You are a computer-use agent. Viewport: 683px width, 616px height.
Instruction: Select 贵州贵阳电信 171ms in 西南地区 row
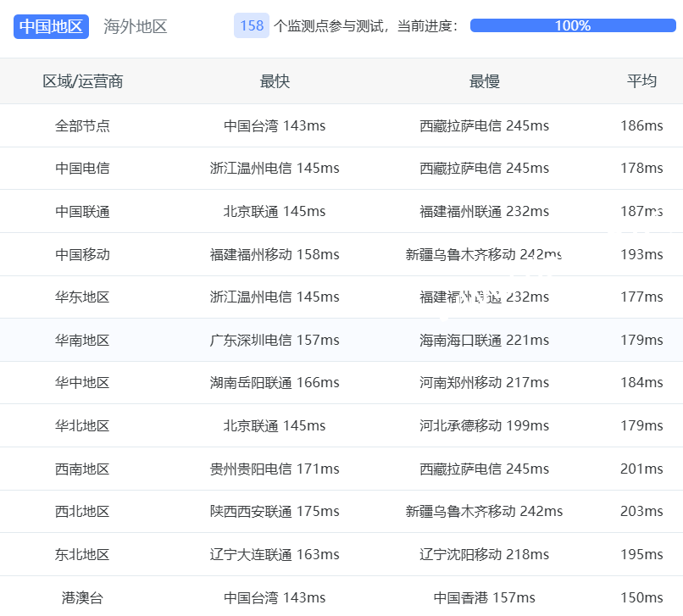[x=275, y=469]
